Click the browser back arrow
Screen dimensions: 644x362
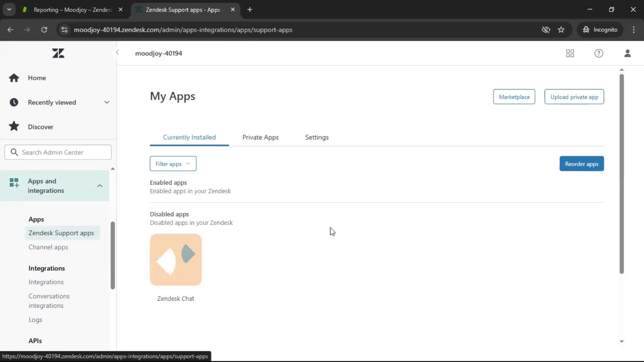pos(10,30)
